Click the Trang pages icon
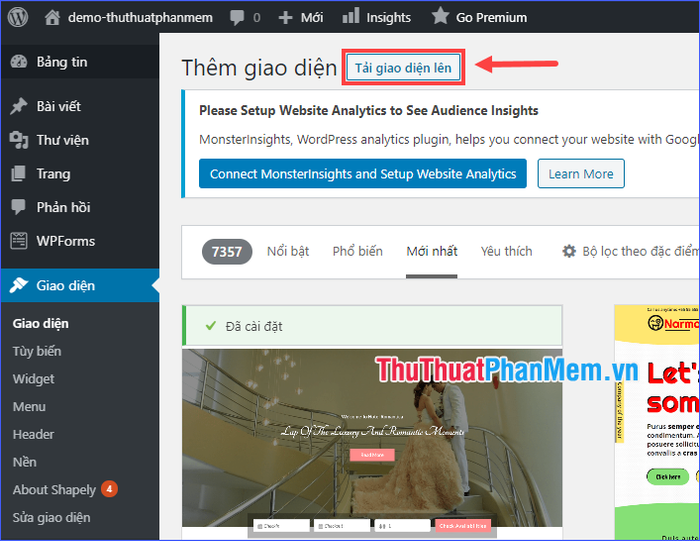700x541 pixels. pos(18,174)
